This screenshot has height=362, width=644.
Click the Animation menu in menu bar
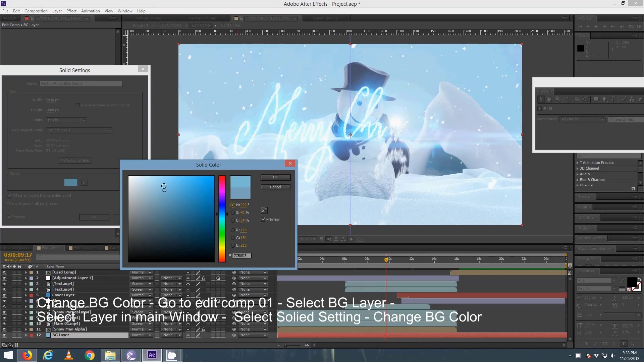click(x=90, y=11)
